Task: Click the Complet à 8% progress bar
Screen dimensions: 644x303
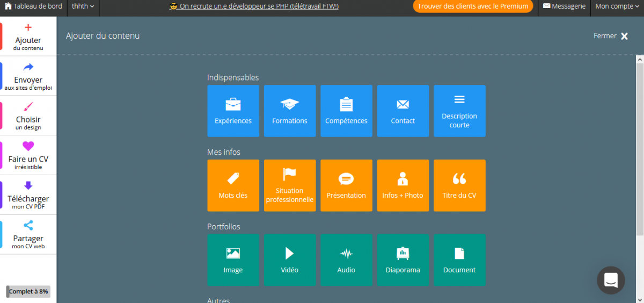Action: tap(28, 291)
